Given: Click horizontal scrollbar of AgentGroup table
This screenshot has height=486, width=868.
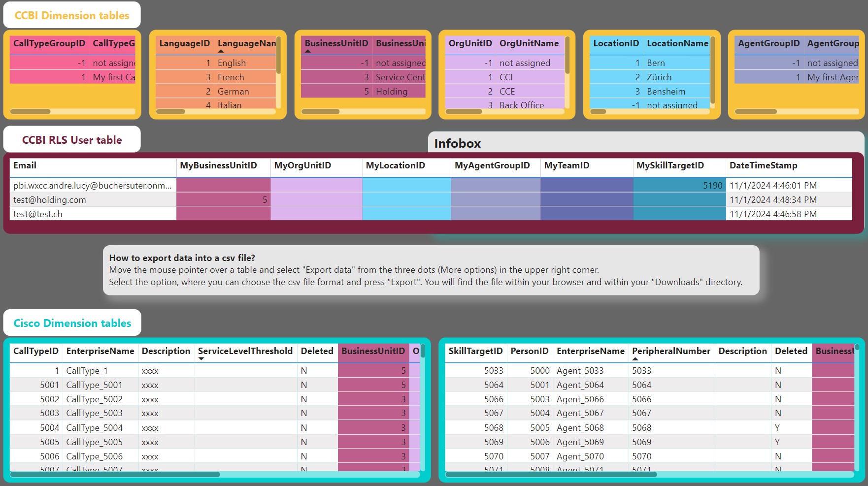Looking at the screenshot, I should [756, 111].
